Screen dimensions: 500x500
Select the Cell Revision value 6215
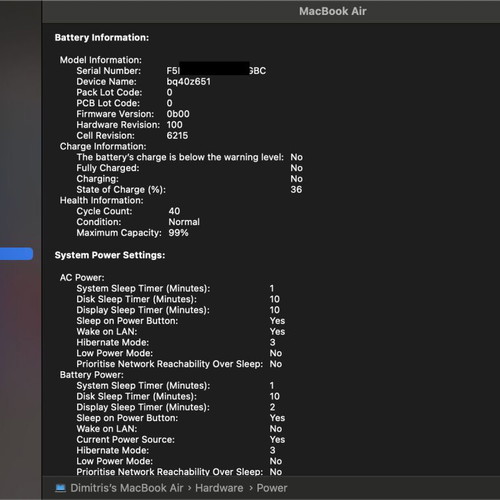click(x=177, y=136)
